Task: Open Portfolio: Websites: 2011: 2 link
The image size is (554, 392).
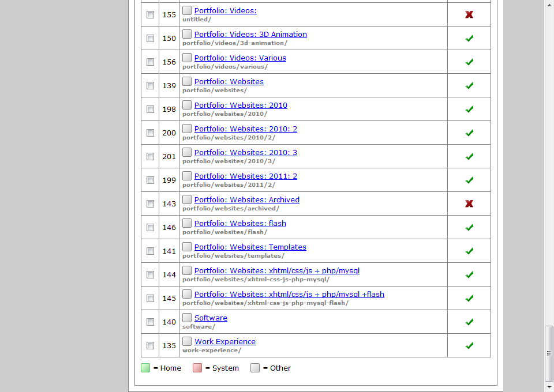Action: coord(246,176)
